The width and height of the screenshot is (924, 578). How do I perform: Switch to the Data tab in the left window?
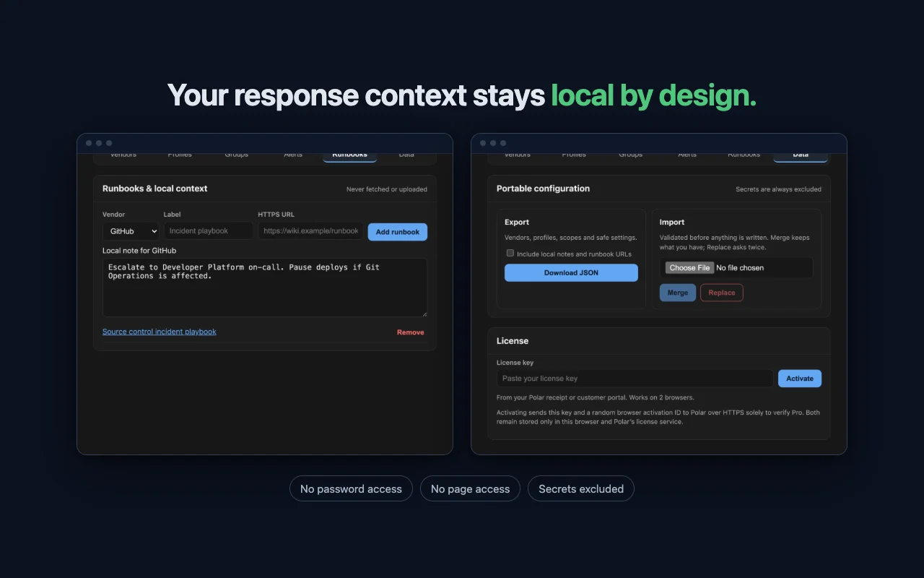click(x=406, y=155)
